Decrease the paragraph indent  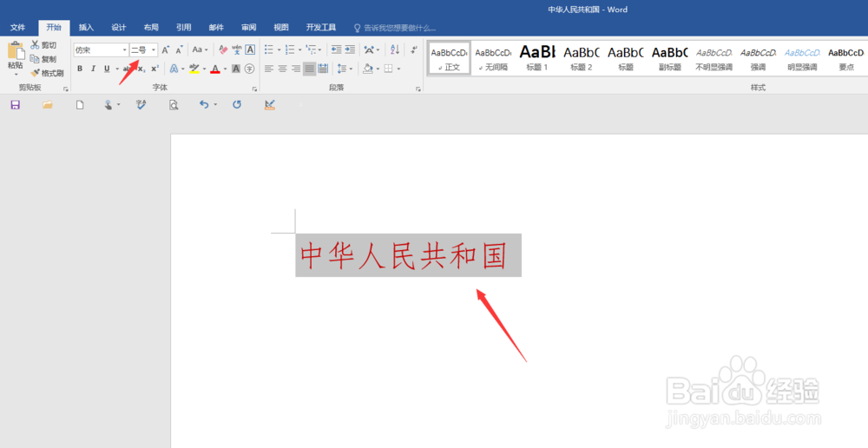pyautogui.click(x=336, y=49)
